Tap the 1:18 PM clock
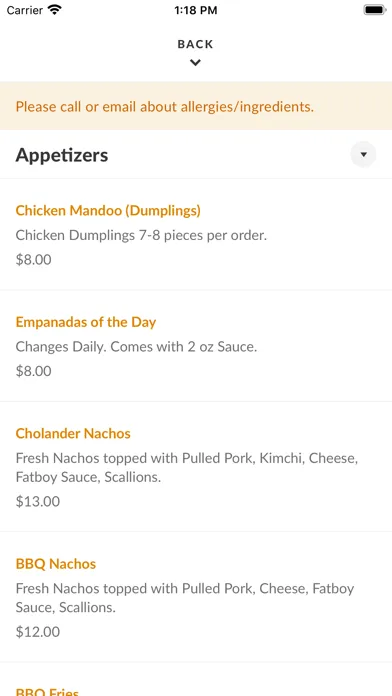 [196, 10]
